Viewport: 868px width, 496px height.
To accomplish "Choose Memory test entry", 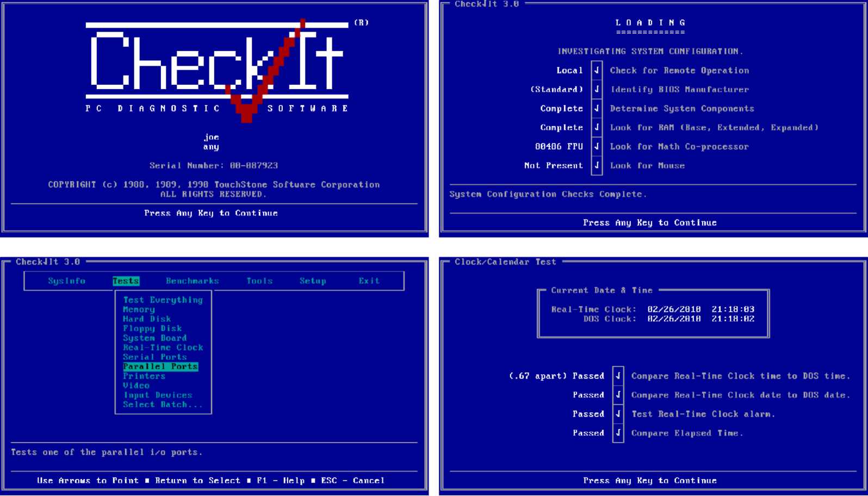I will click(x=139, y=309).
